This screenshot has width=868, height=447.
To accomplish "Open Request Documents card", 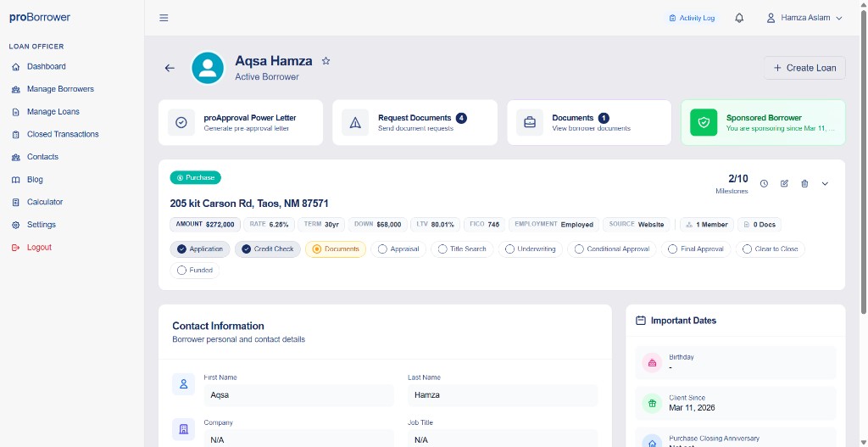I will point(415,122).
